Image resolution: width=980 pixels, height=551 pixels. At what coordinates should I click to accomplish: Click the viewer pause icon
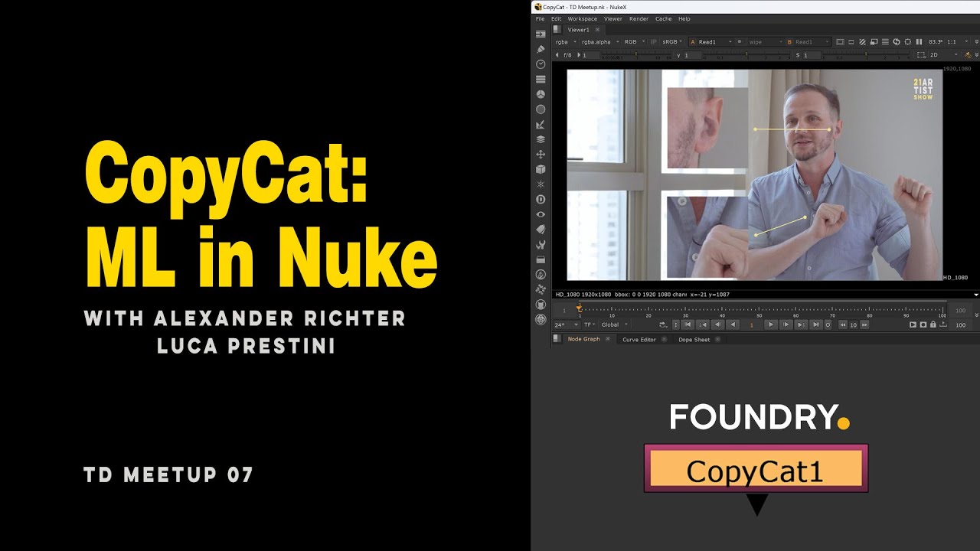(919, 42)
